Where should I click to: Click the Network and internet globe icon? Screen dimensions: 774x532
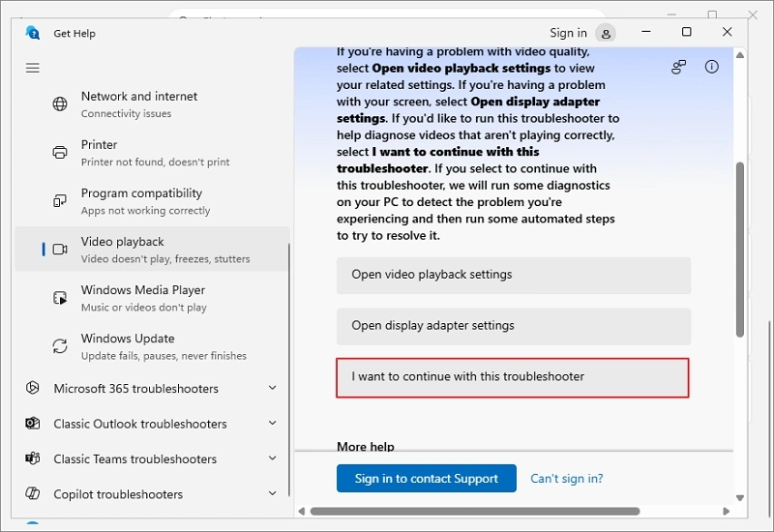60,104
